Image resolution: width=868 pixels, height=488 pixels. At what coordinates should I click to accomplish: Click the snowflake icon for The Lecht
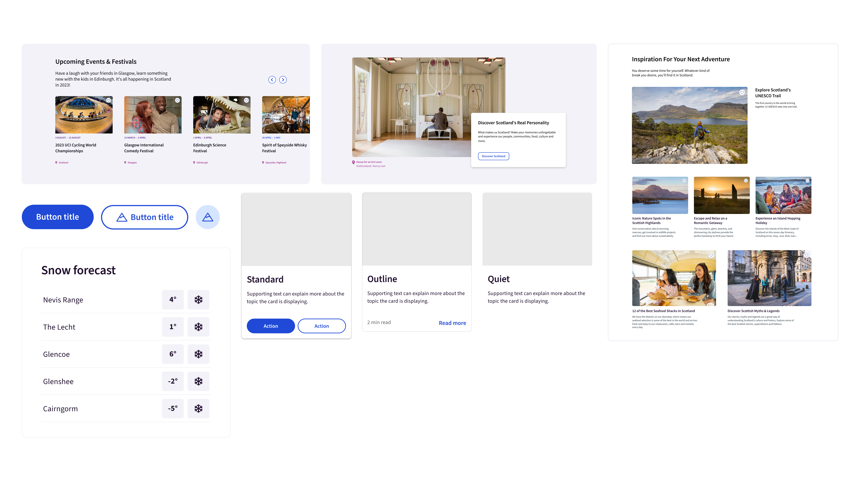click(x=198, y=327)
